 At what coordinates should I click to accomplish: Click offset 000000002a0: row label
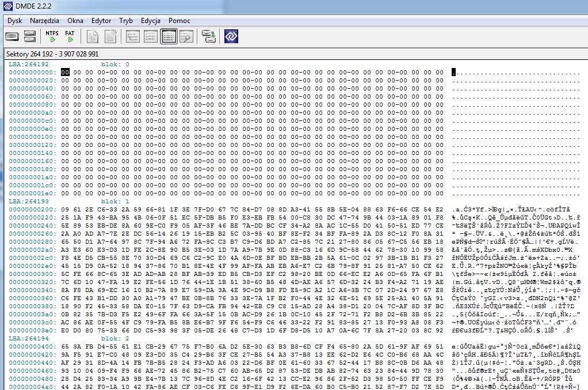click(33, 249)
